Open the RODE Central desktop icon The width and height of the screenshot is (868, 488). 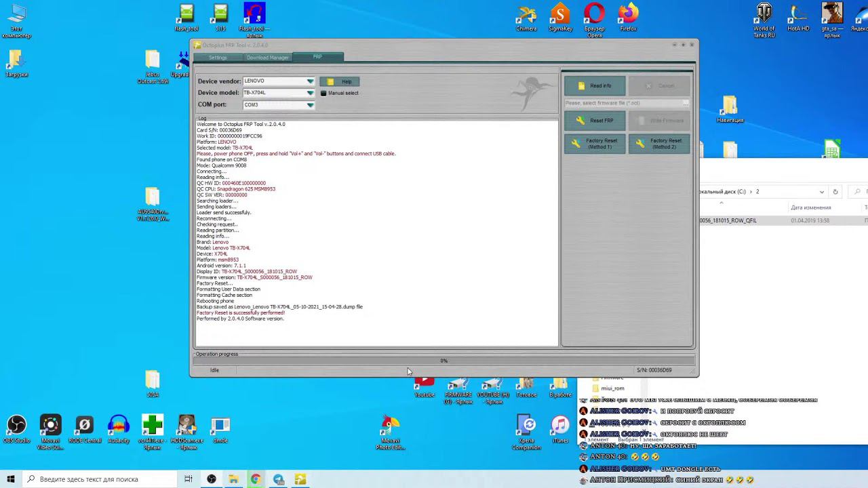click(84, 430)
